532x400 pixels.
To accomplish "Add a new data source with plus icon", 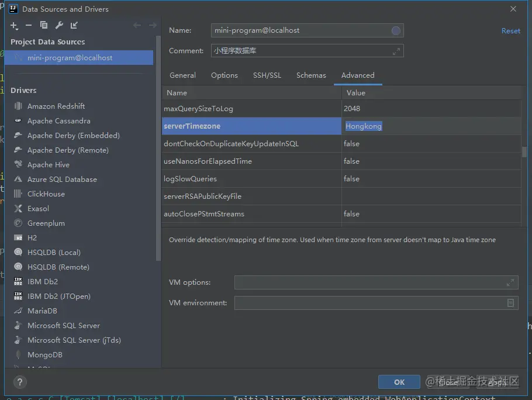I will [14, 26].
